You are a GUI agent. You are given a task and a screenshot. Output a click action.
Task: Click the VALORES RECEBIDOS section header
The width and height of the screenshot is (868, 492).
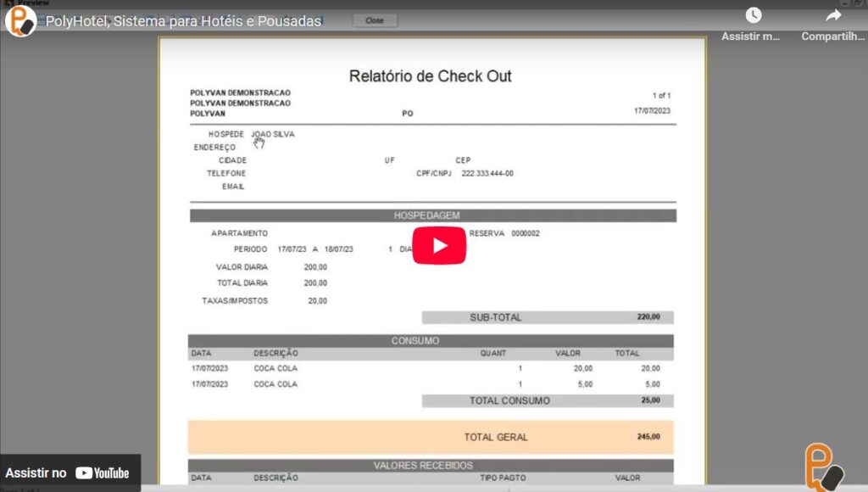pyautogui.click(x=431, y=466)
